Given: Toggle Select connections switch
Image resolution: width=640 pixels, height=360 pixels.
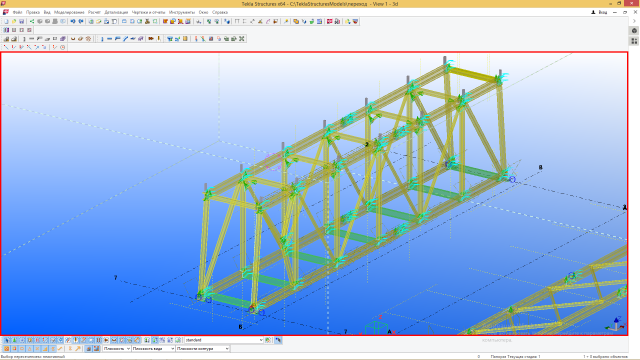Looking at the screenshot, I should [x=14, y=340].
